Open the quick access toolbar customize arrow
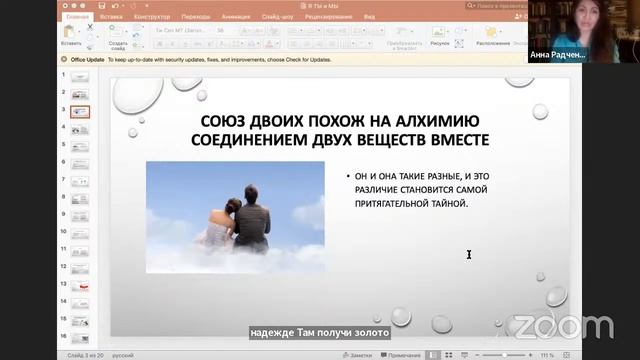Screen dimensions: 640x360 147,6
